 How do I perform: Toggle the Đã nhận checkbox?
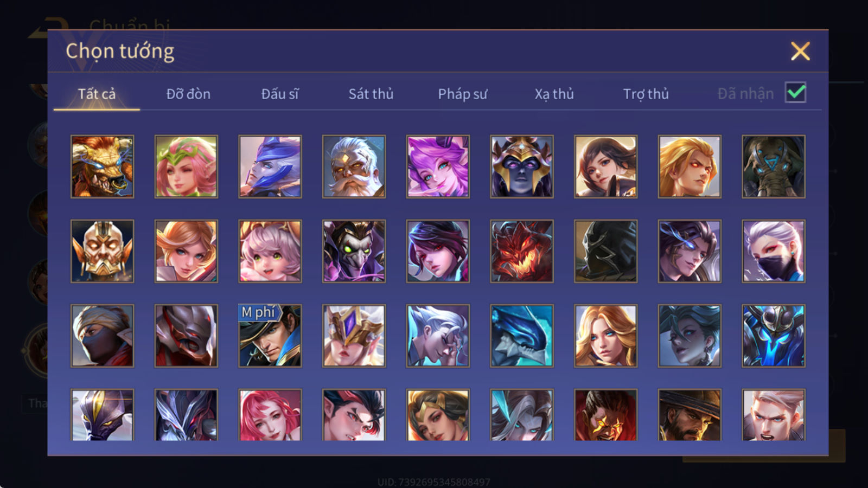(795, 92)
